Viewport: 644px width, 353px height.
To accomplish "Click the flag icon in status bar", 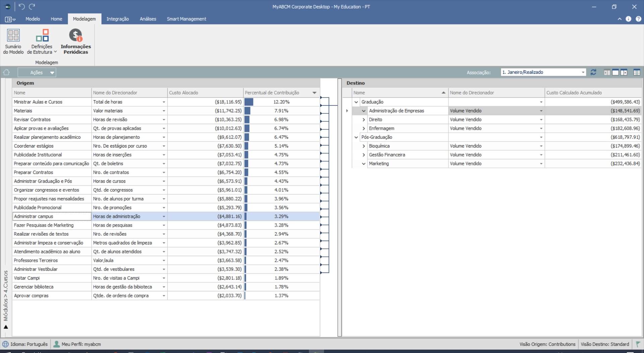I will 638,344.
